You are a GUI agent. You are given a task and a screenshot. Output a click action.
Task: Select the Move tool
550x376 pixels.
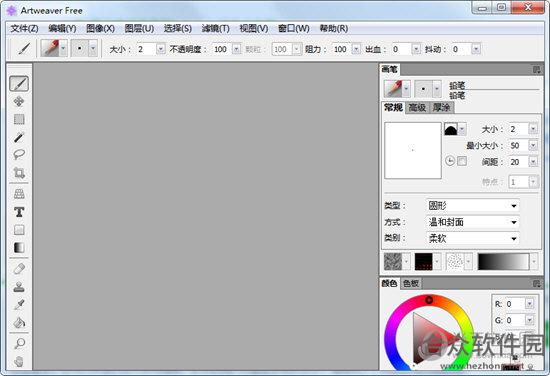(x=19, y=101)
